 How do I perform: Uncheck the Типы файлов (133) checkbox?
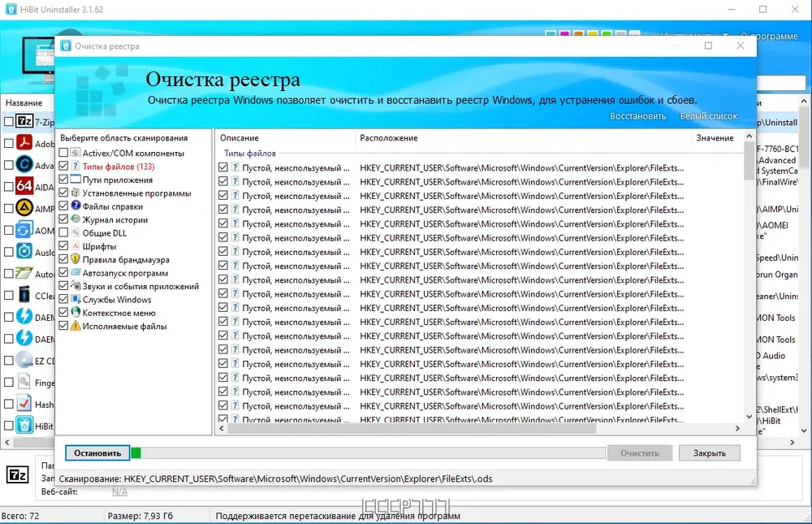[x=63, y=167]
